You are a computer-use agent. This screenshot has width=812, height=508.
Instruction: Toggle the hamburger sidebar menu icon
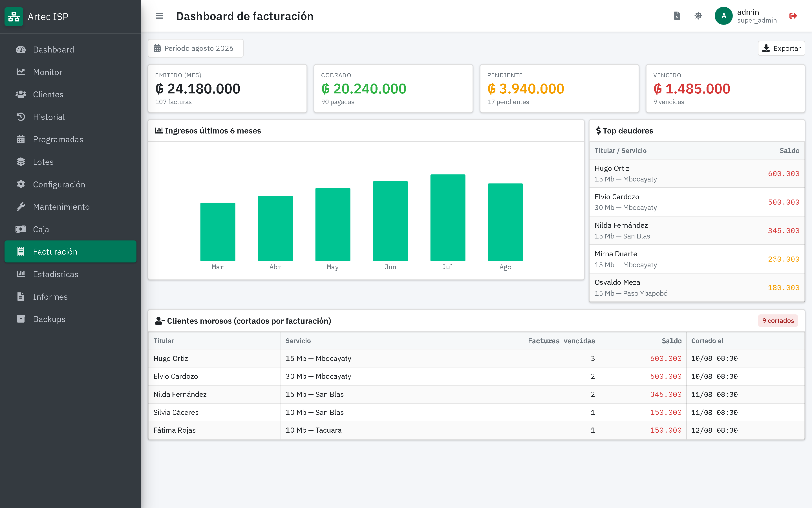(160, 16)
